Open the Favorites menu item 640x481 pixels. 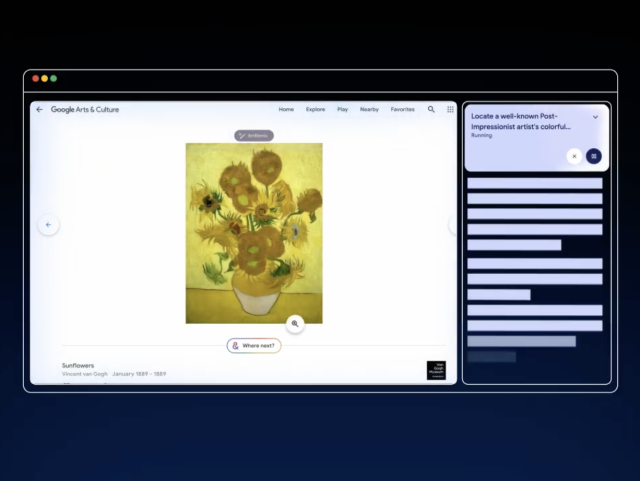[402, 109]
